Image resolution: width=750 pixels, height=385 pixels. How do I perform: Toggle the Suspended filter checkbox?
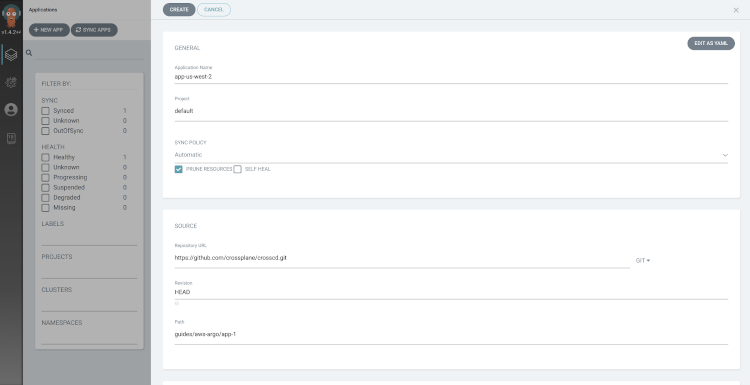[45, 187]
